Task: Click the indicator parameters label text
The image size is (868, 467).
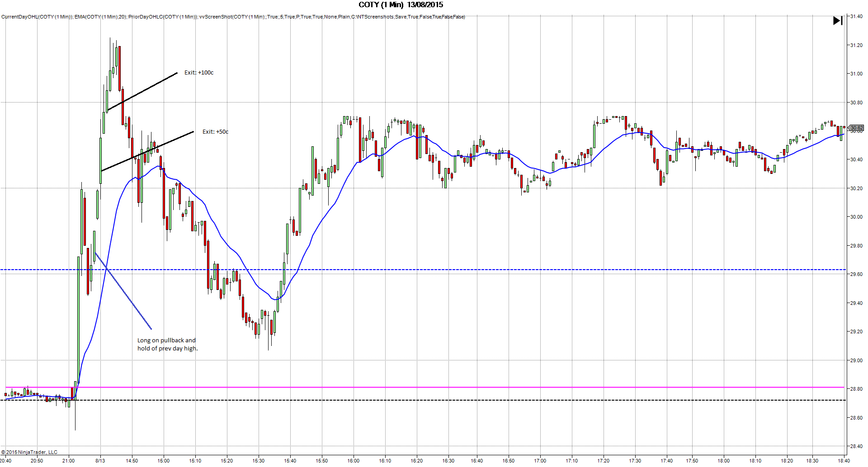Action: coord(233,17)
